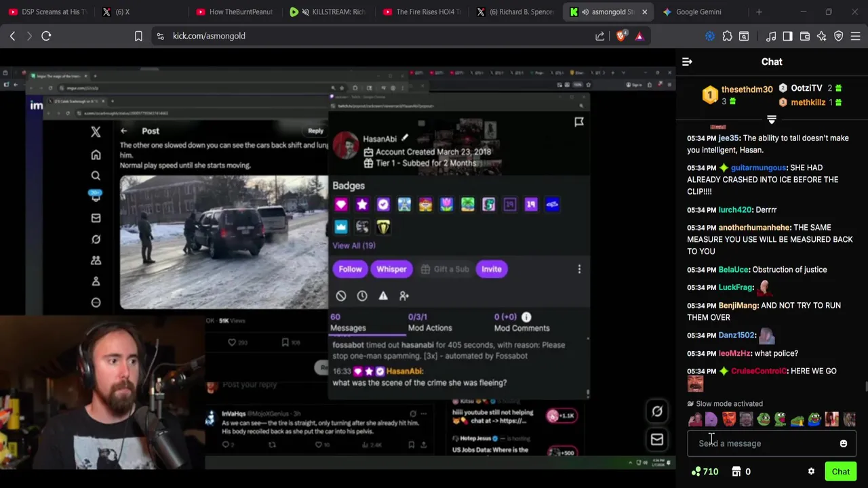Open the media playlist music note icon

coord(771,36)
